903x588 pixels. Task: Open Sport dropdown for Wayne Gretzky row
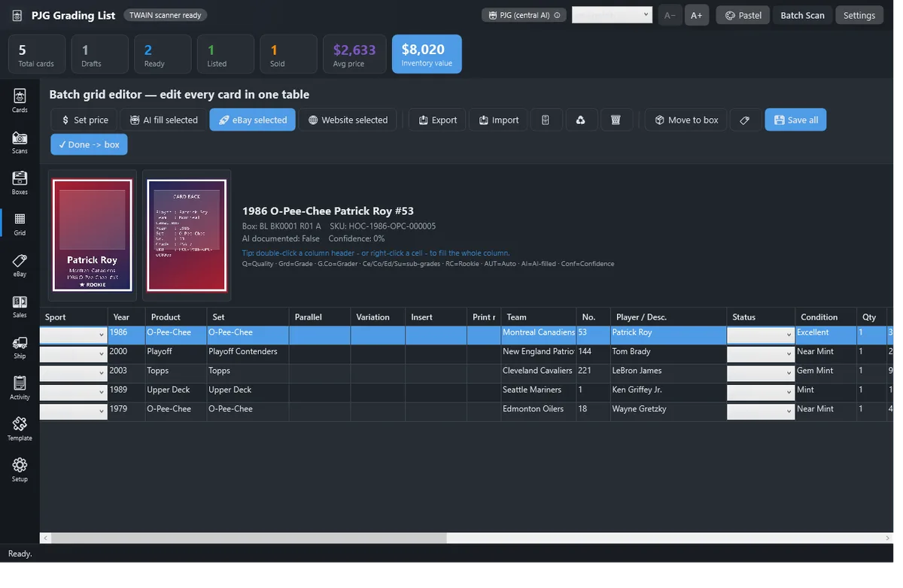(x=73, y=411)
